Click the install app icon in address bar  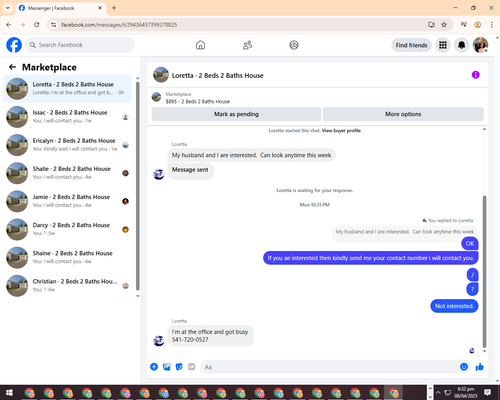[x=431, y=25]
